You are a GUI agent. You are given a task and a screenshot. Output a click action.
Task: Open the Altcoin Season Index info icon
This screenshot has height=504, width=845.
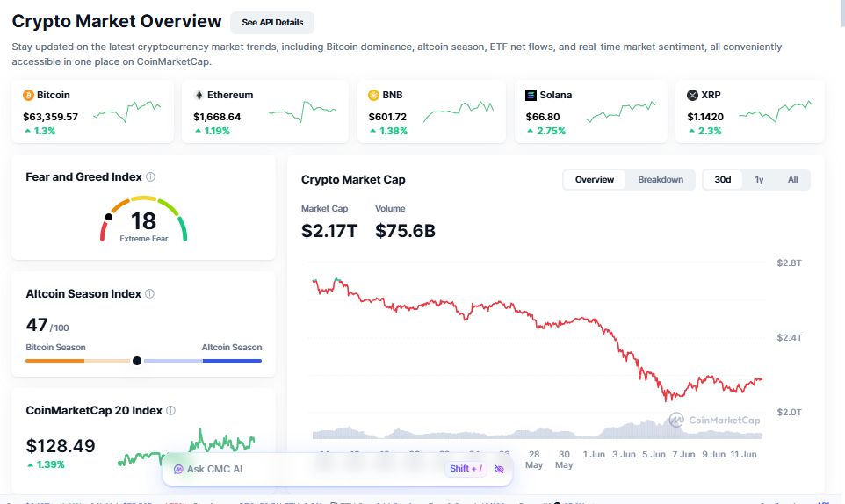[x=150, y=294]
